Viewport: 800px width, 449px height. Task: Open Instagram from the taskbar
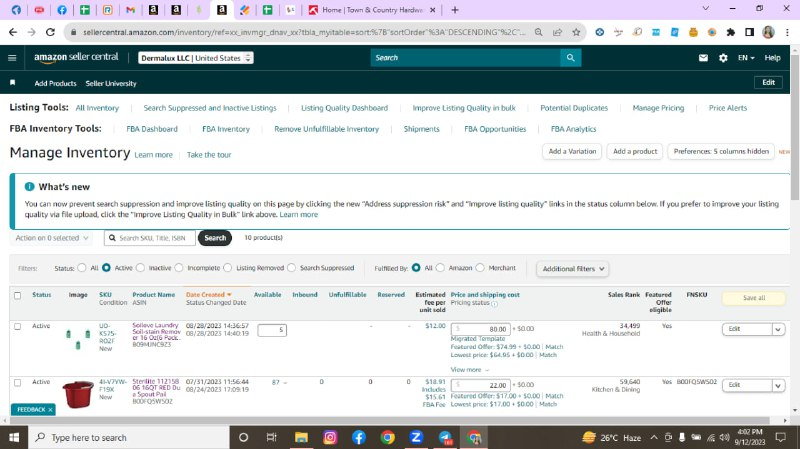tap(330, 437)
